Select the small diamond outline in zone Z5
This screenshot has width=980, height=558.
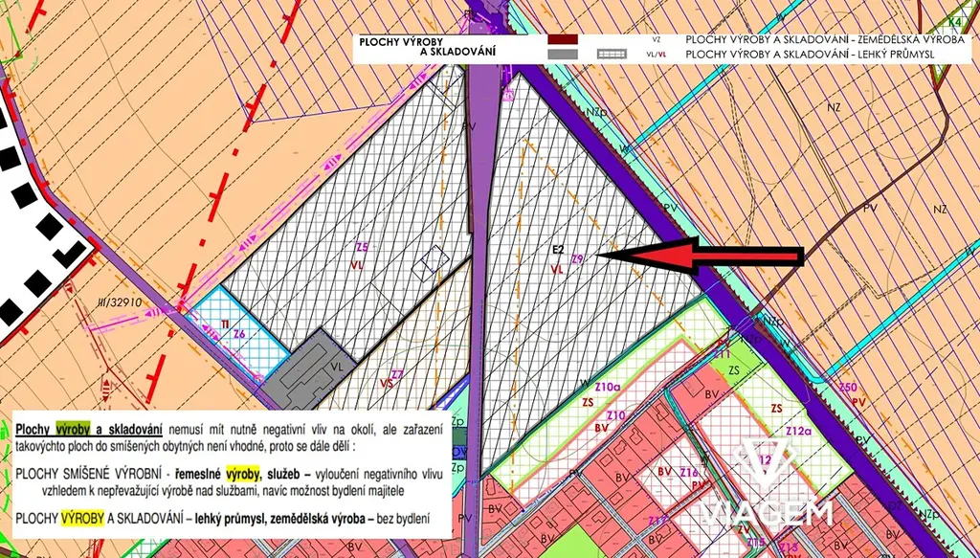click(x=433, y=260)
